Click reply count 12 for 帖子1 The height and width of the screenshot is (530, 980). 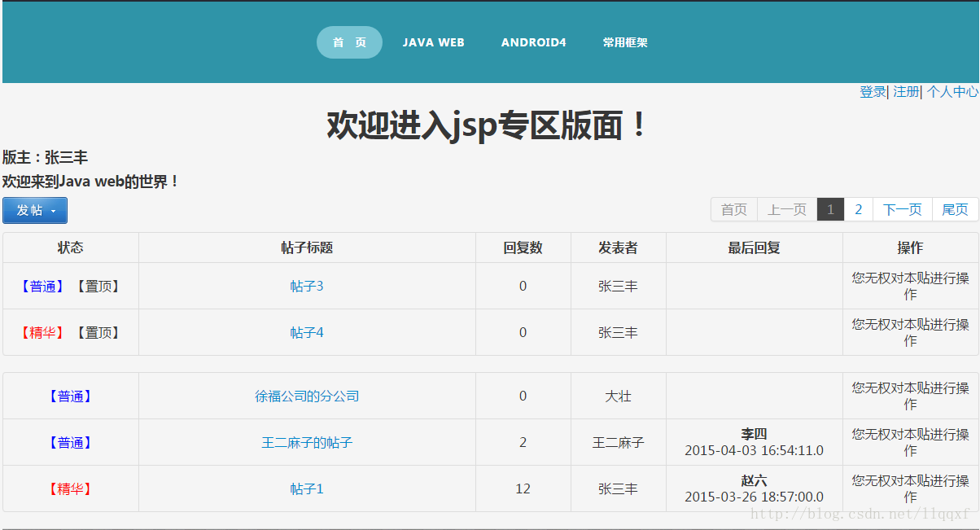pos(523,488)
